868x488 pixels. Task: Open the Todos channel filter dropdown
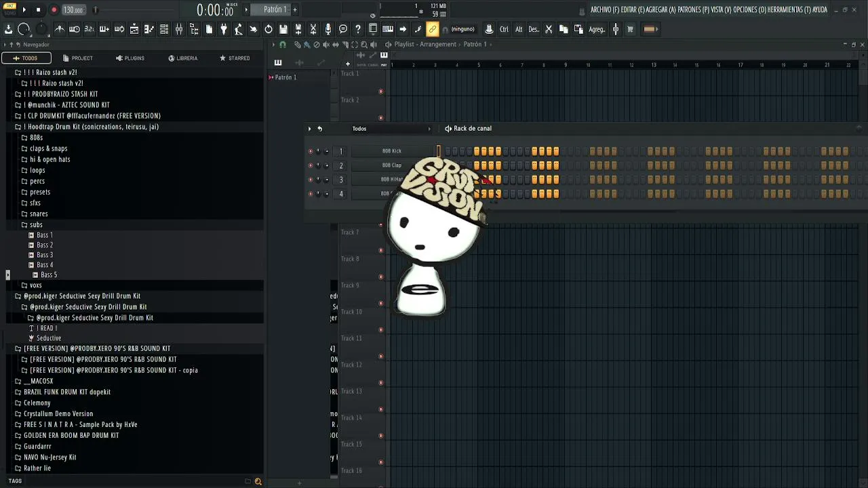pos(390,128)
